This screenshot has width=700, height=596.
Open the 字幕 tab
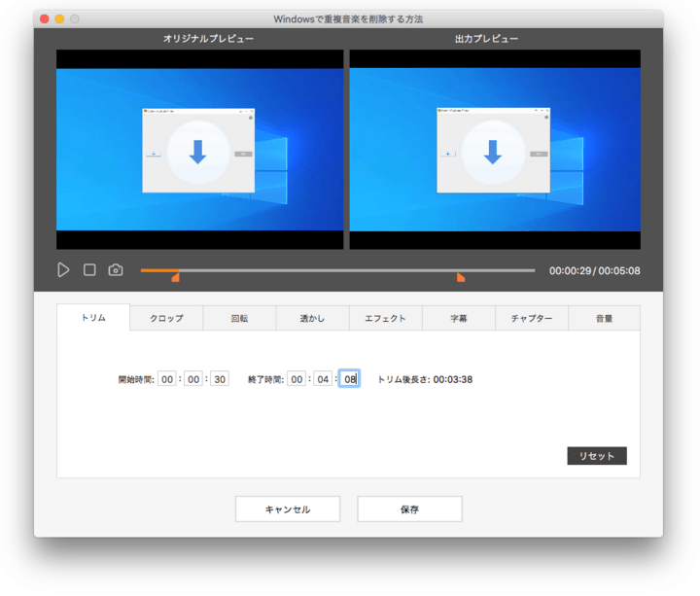point(459,318)
